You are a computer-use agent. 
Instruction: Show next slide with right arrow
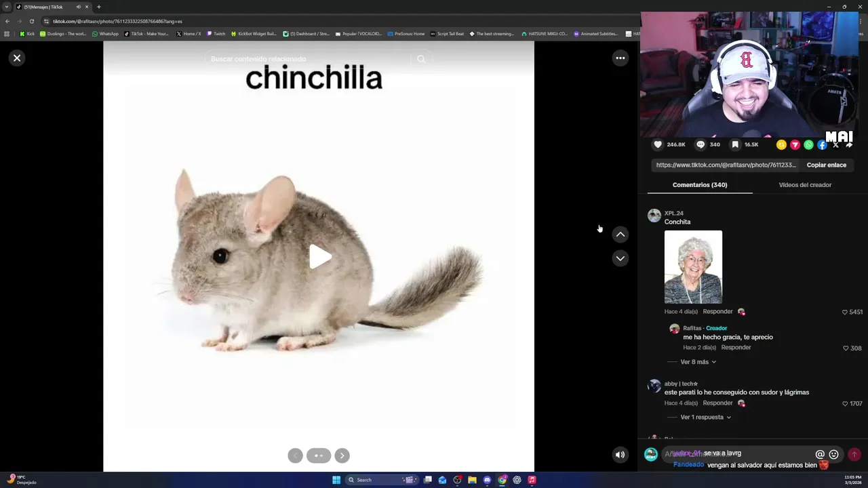click(342, 455)
